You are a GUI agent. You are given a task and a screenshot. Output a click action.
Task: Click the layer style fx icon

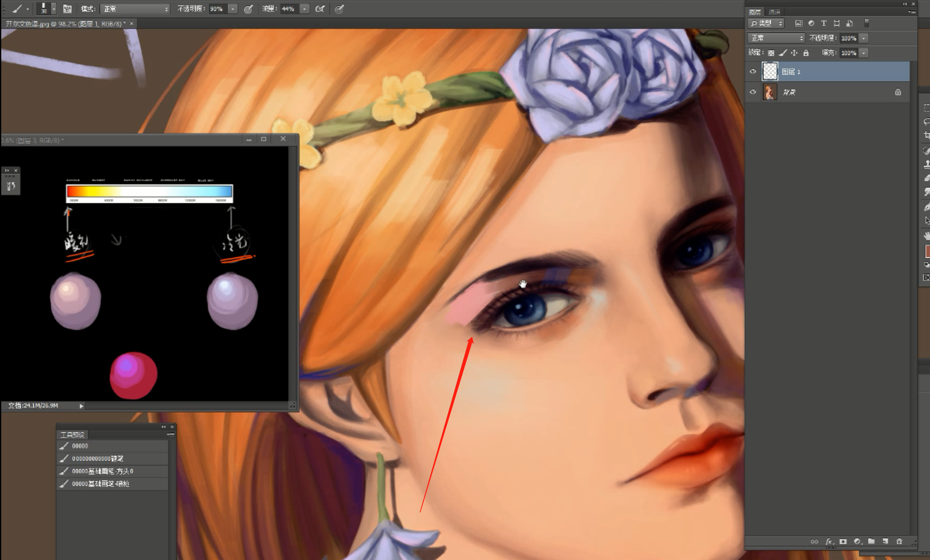click(x=829, y=541)
